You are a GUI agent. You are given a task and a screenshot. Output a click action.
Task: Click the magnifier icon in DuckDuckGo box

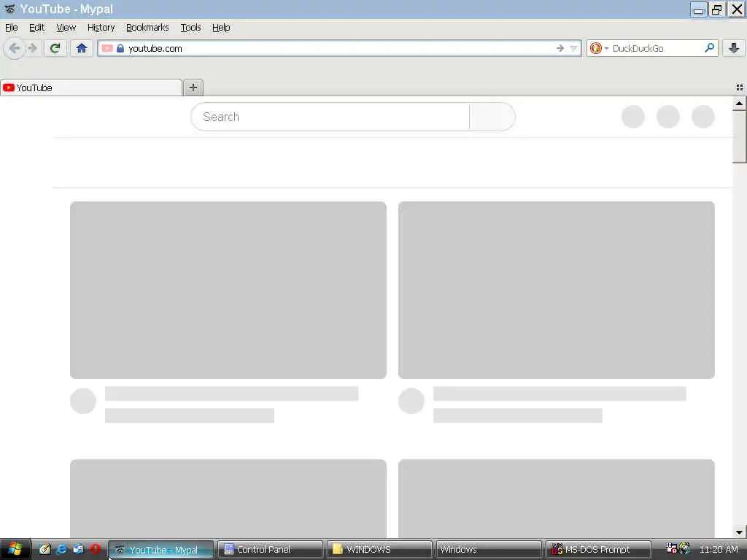tap(709, 48)
